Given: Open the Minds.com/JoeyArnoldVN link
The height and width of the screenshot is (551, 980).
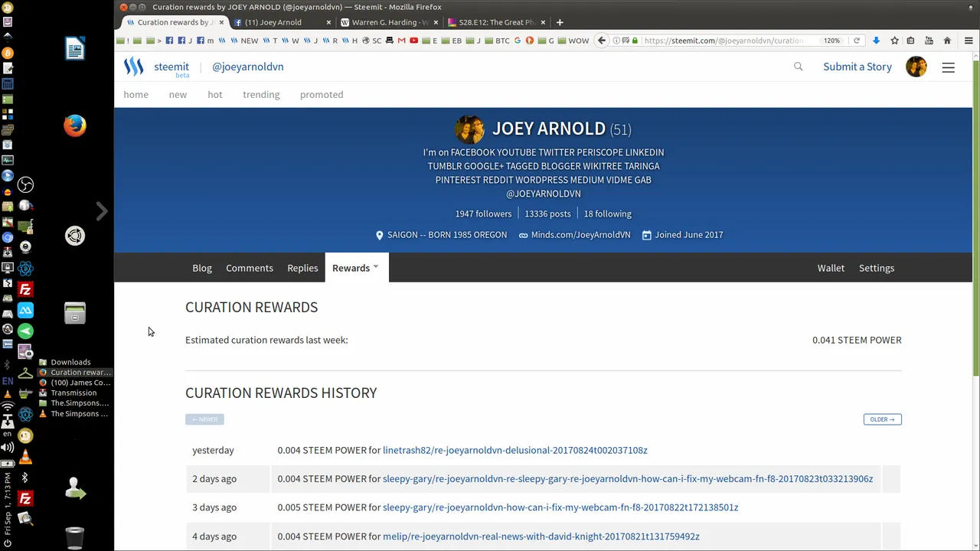Looking at the screenshot, I should [580, 235].
